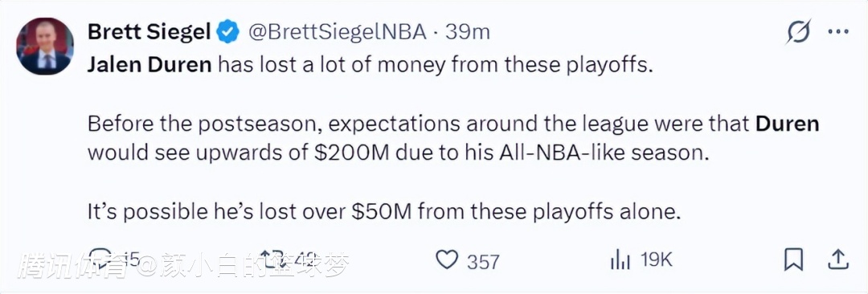This screenshot has width=868, height=294.
Task: Bookmark this tweet
Action: (794, 259)
